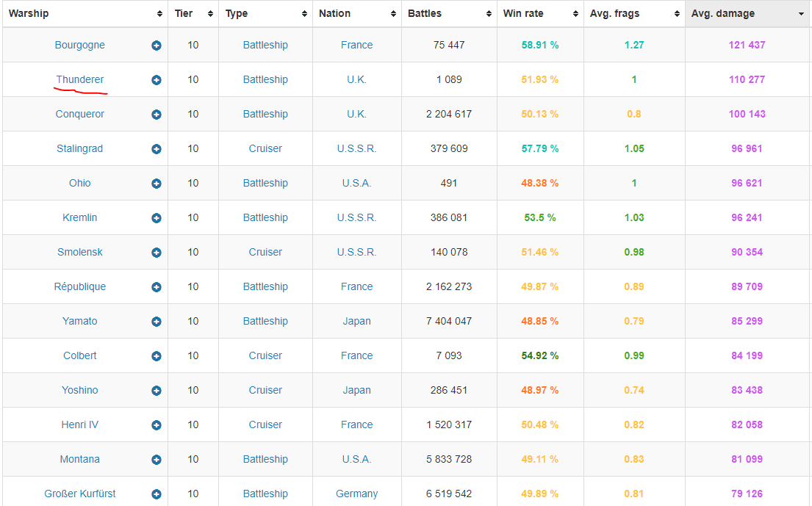The width and height of the screenshot is (812, 506).
Task: Click Battleship type in Bourgogne row
Action: tap(266, 45)
